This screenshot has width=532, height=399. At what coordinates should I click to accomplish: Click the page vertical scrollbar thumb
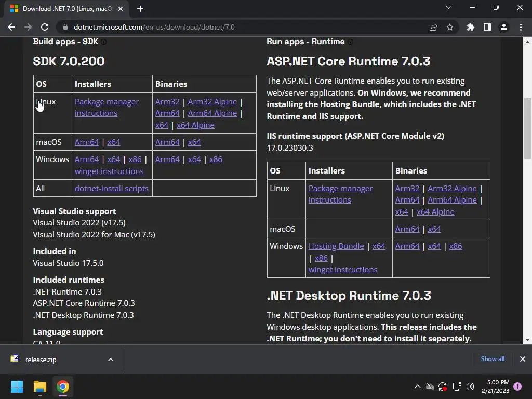[x=527, y=129]
